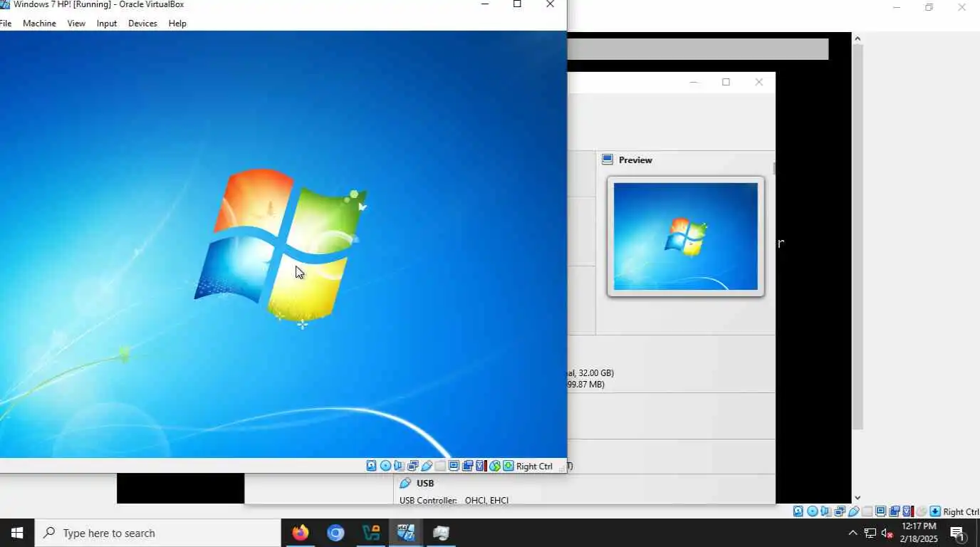
Task: Click recording indicator in Windows 7 HP status bar
Action: tap(467, 466)
